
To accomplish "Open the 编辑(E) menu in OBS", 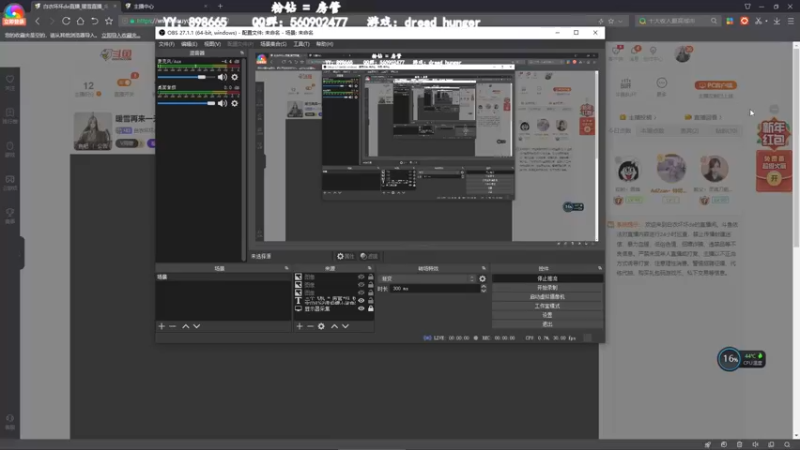I will (x=189, y=44).
